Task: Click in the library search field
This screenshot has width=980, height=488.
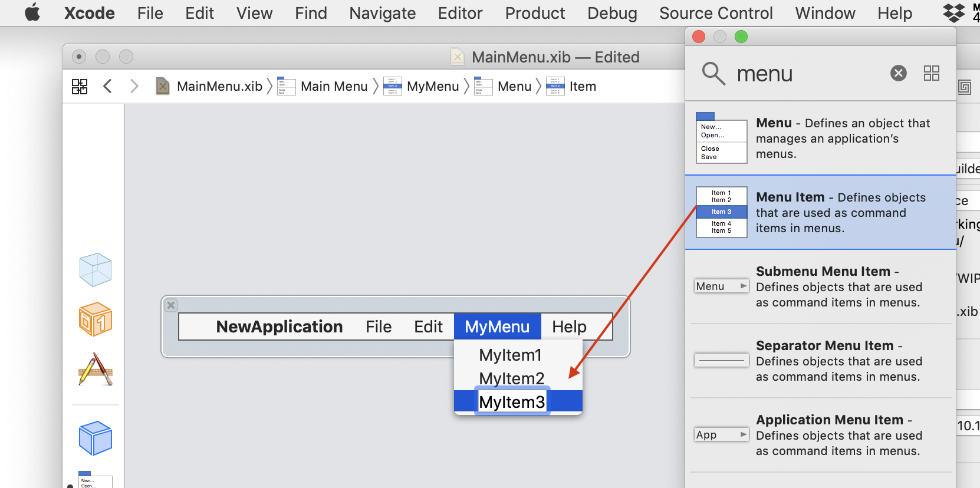Action: [x=808, y=74]
